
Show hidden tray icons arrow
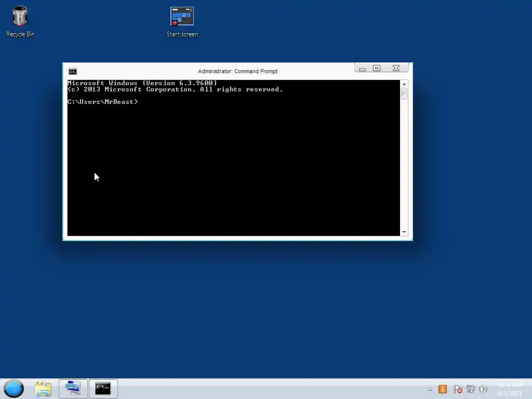tap(430, 389)
